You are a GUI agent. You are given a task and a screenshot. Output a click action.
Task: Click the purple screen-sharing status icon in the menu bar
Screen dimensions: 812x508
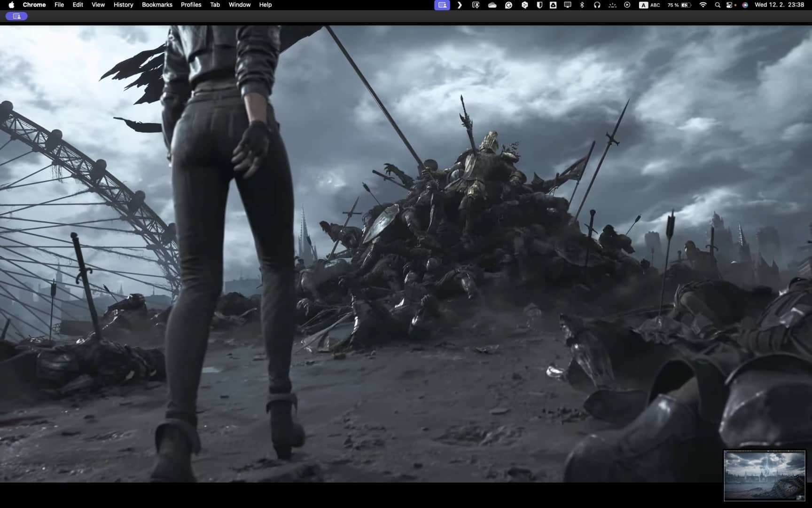[x=442, y=5]
